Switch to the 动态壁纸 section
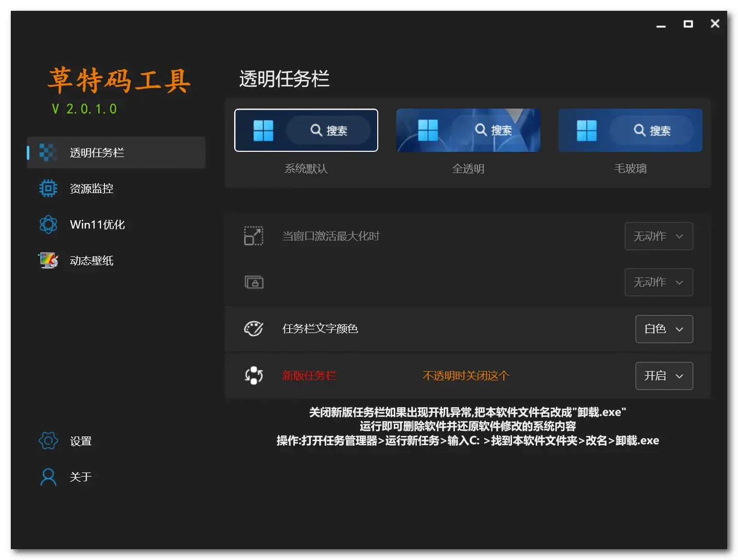The height and width of the screenshot is (560, 738). pos(92,260)
